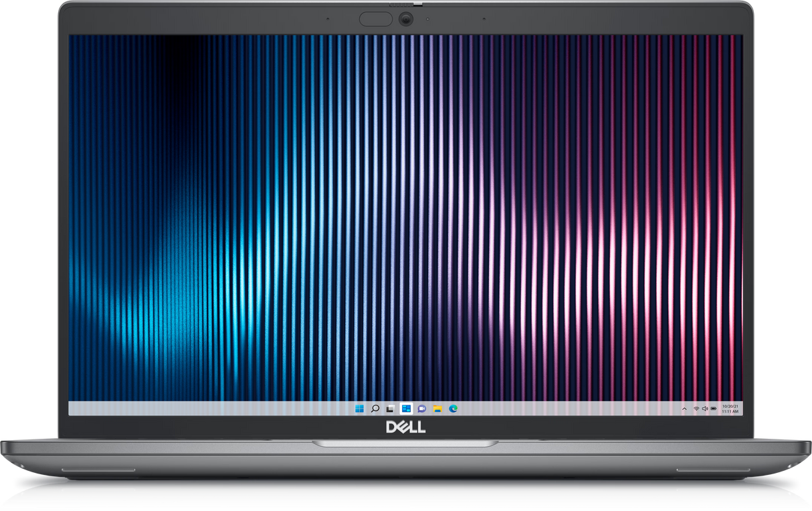Open sound controls via the speaker icon

coord(705,408)
